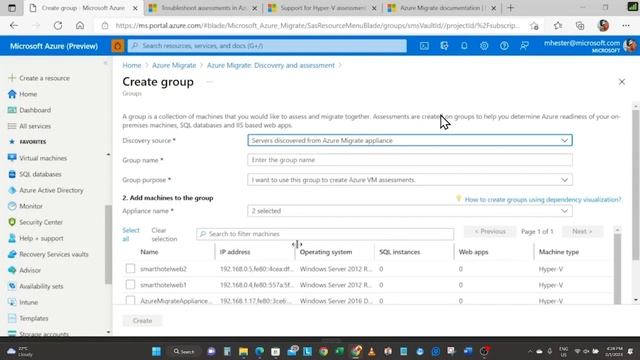Click browser back arrow
640x360 pixels.
(14, 25)
